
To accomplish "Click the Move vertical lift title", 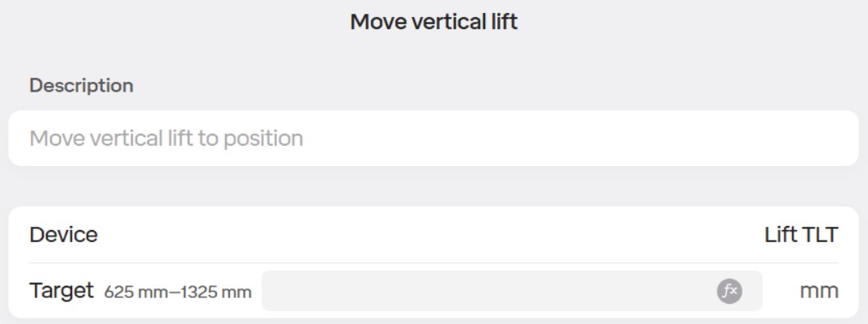I will click(433, 22).
